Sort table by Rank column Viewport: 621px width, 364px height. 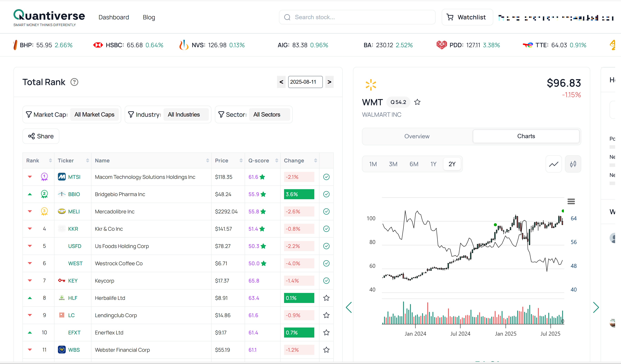point(38,160)
